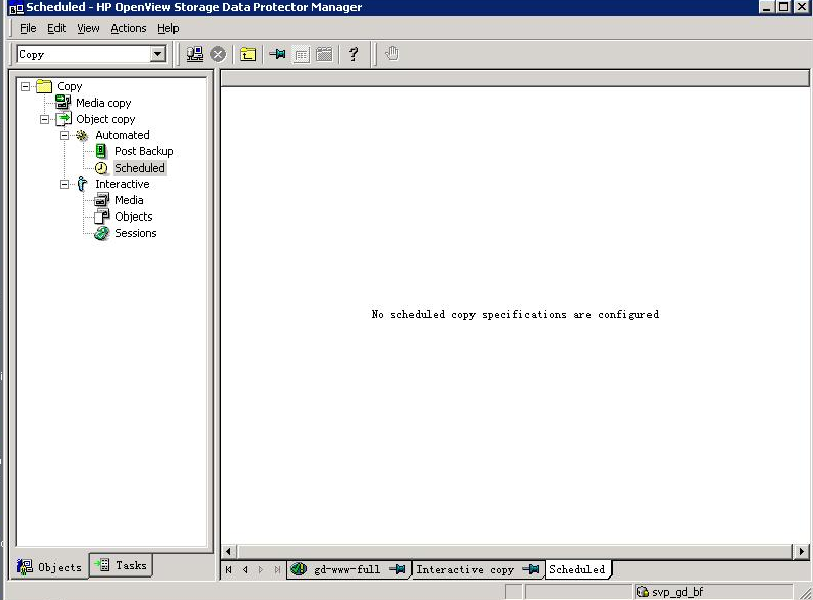Click the Copy folder icon in tree
This screenshot has height=600, width=813.
pyautogui.click(x=44, y=86)
